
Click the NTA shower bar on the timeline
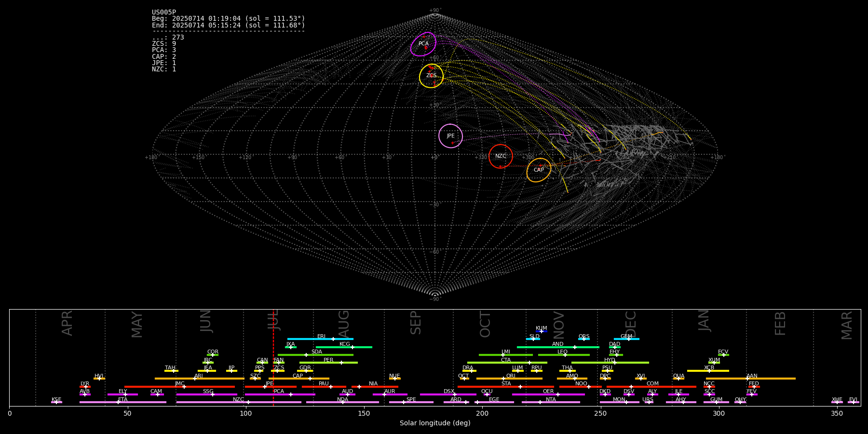(551, 402)
